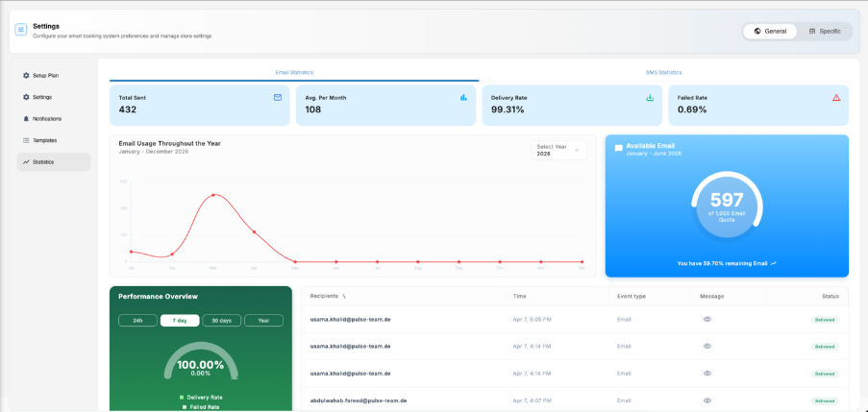This screenshot has width=868, height=412.
Task: Click the Setup Plan gear icon
Action: point(26,75)
